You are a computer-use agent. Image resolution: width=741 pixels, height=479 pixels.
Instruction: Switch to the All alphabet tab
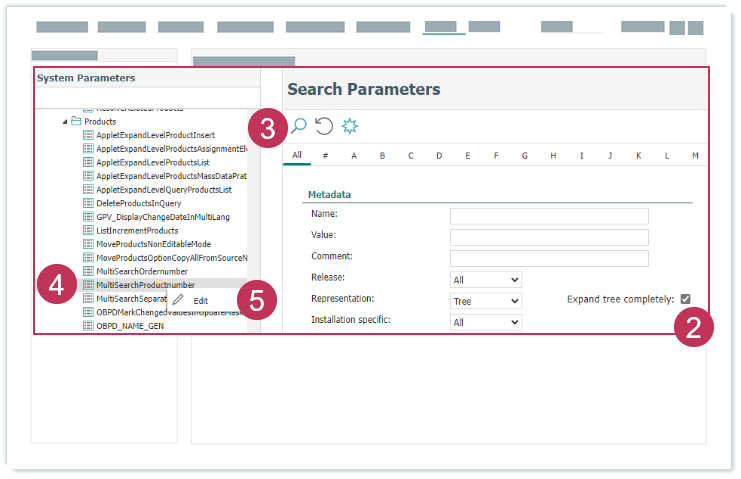coord(296,156)
